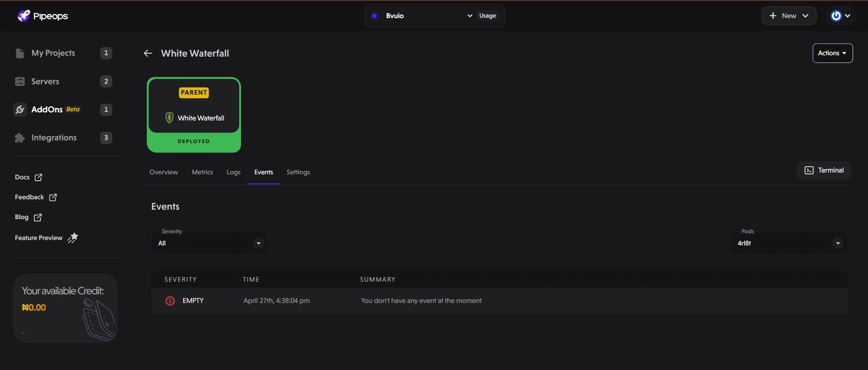The height and width of the screenshot is (370, 868).
Task: Click the user power avatar icon
Action: [836, 16]
